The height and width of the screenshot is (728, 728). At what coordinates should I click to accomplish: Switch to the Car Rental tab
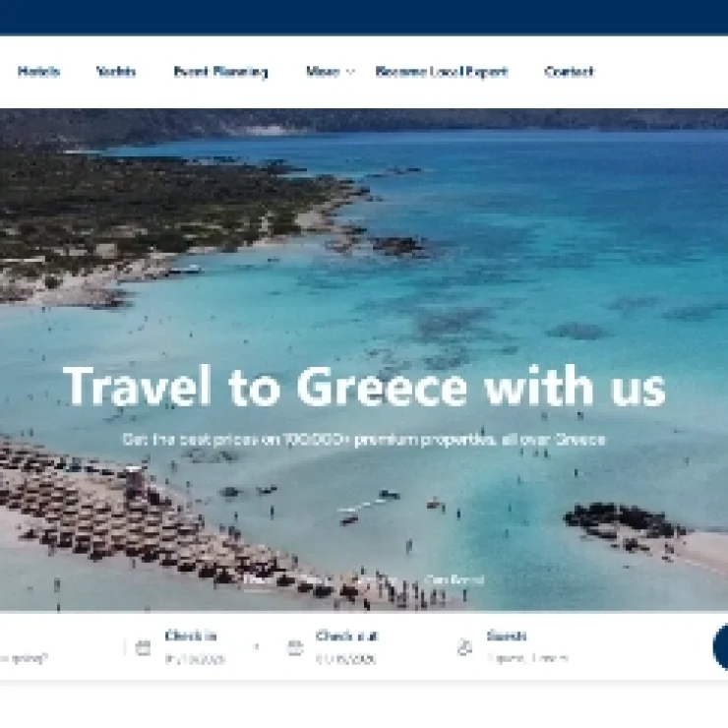(455, 579)
